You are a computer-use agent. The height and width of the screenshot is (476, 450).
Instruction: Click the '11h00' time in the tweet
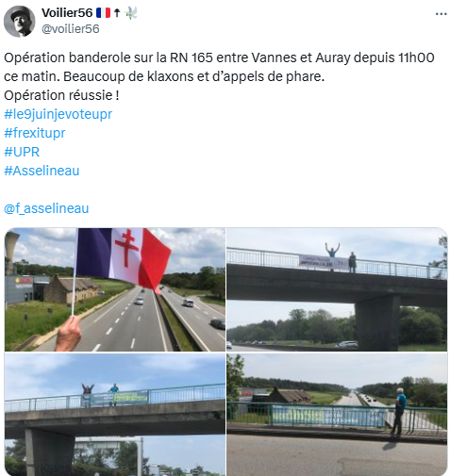416,57
